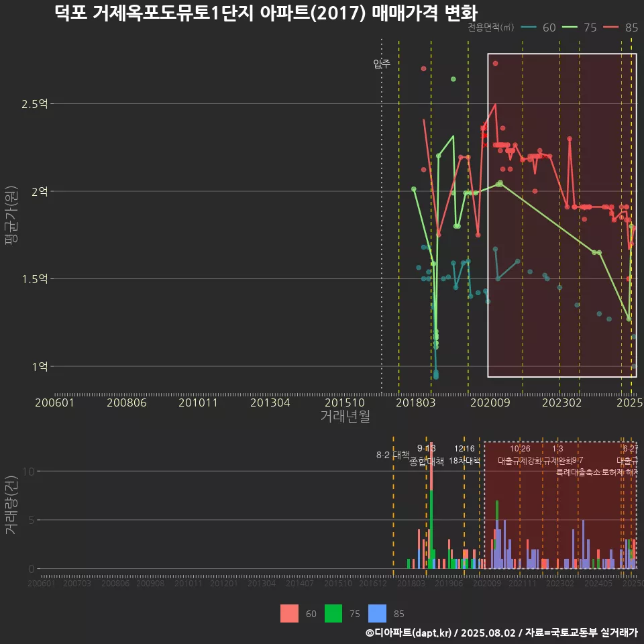Click the '200601' label on price chart

54,402
